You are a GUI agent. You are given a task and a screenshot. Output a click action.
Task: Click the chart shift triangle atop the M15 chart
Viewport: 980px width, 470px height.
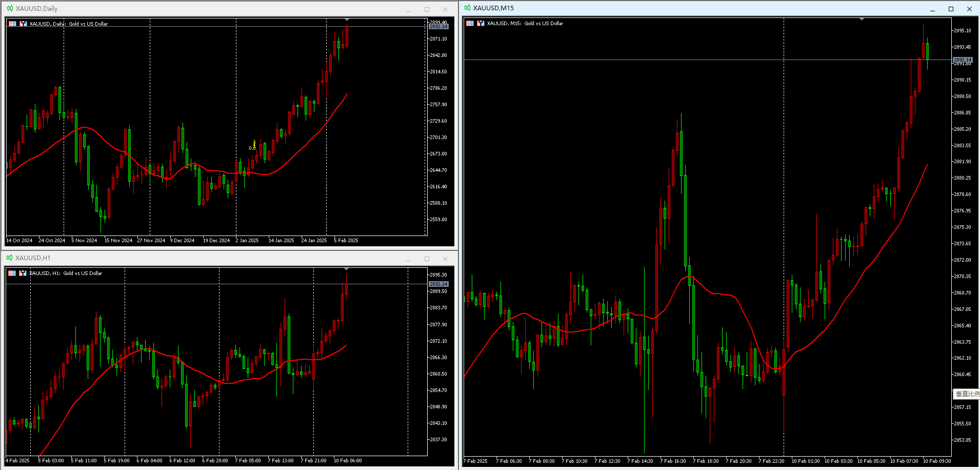pos(862,19)
